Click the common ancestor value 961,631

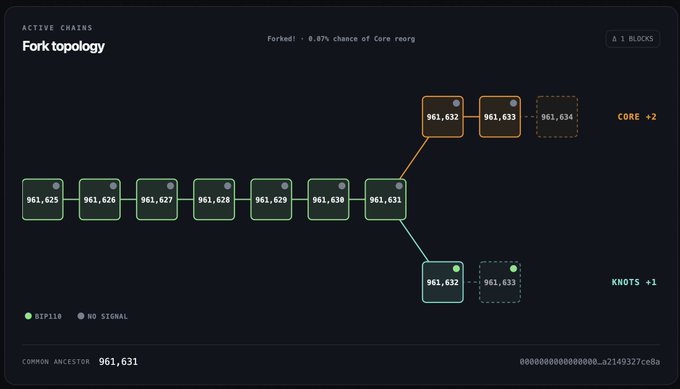tap(118, 361)
